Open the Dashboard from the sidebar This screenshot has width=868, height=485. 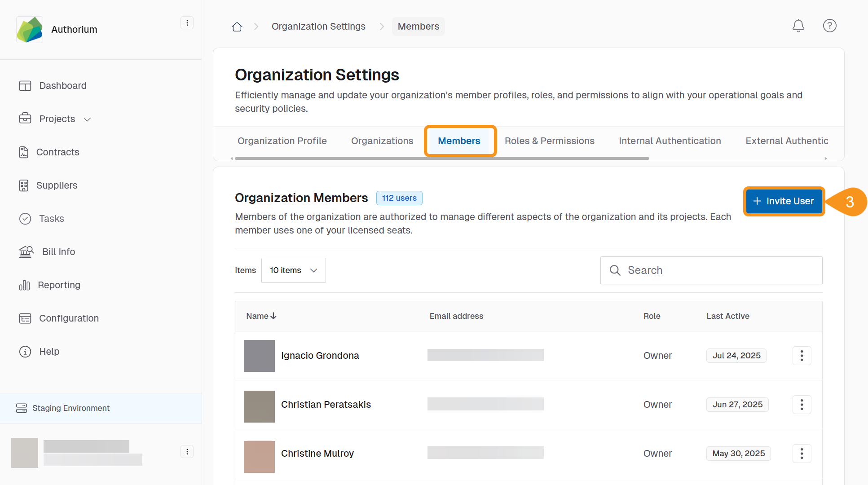[62, 85]
